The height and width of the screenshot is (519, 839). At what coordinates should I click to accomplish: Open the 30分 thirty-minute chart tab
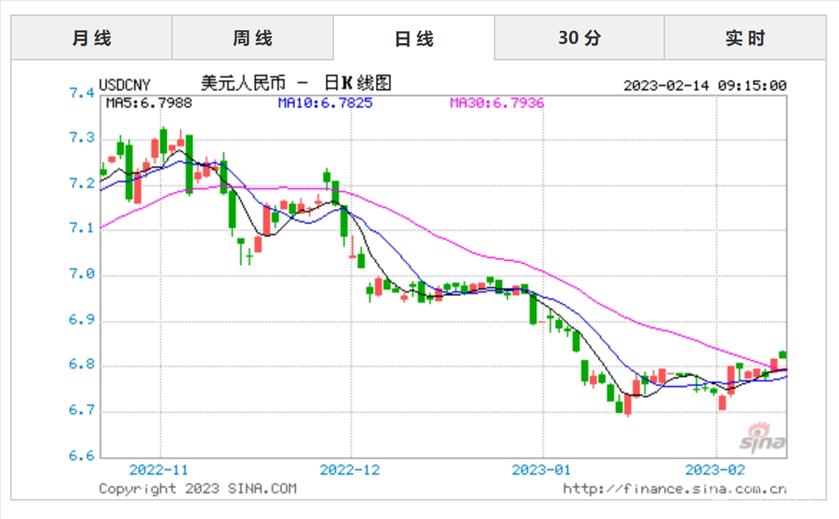[579, 38]
